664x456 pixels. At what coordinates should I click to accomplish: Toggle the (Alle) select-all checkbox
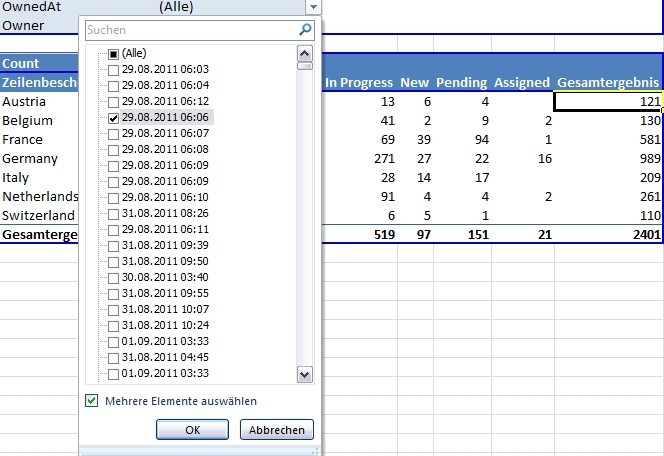(113, 54)
